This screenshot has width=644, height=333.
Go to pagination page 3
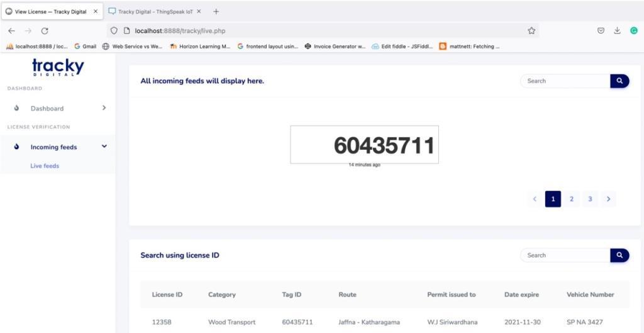point(590,199)
